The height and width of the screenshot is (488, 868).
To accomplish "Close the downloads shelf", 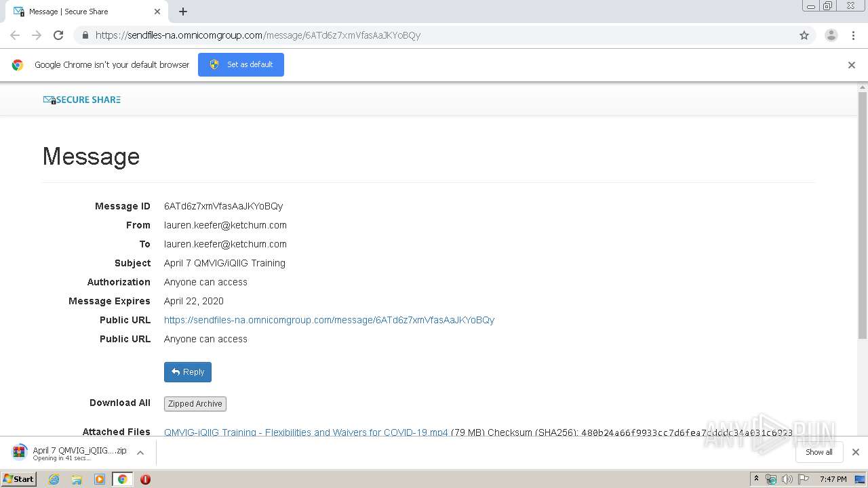I will pyautogui.click(x=856, y=452).
